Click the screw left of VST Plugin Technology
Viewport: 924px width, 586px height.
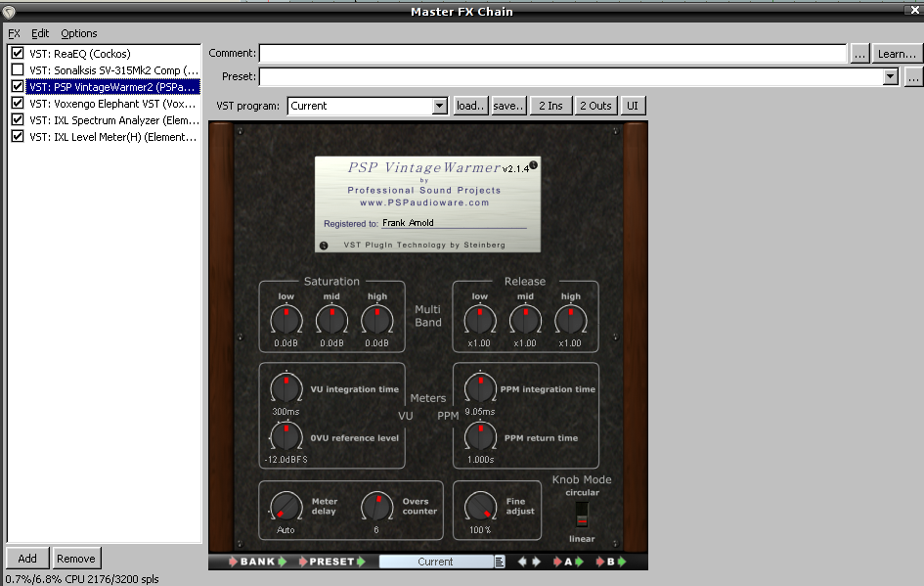(324, 246)
